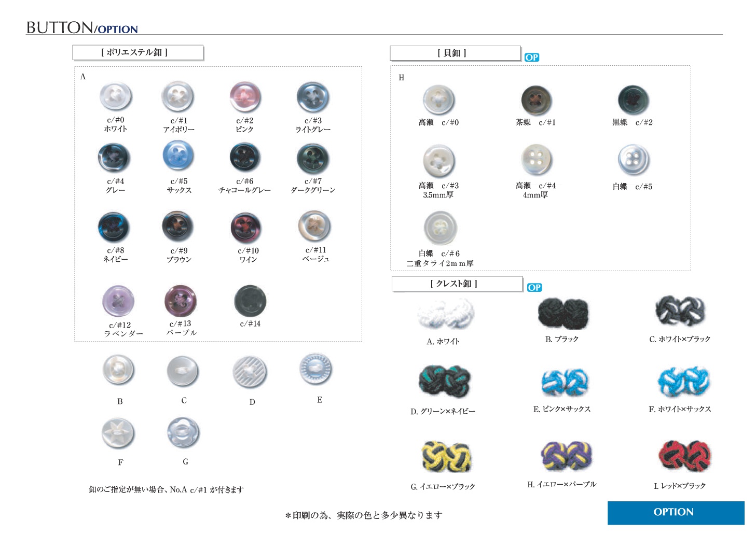Choose the 黒蝶 c/#2 shell button
This screenshot has height=535, width=756.
[634, 100]
